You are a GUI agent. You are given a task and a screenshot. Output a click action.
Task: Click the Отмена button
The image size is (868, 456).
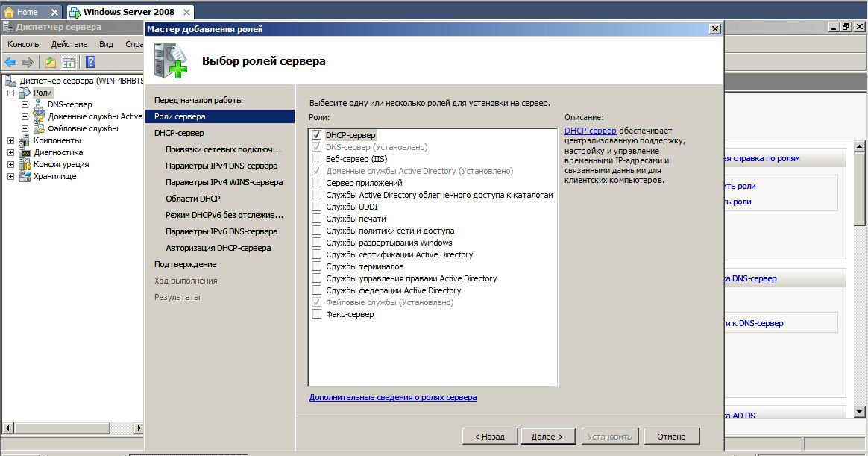click(x=671, y=436)
